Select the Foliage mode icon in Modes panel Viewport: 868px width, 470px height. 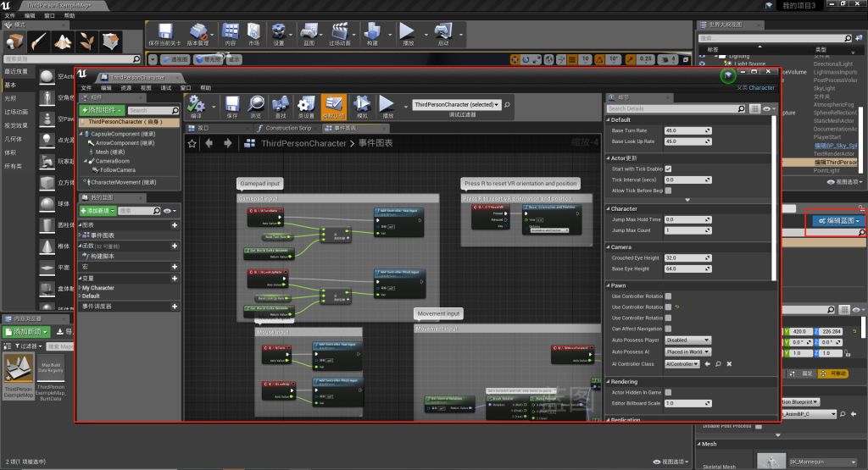tap(86, 41)
